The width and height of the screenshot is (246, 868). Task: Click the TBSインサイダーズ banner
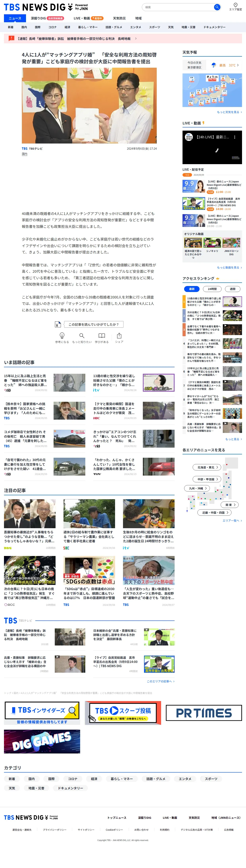(x=42, y=713)
